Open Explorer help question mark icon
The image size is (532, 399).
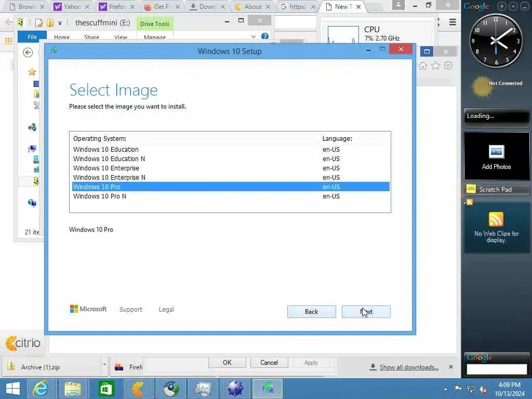click(264, 36)
